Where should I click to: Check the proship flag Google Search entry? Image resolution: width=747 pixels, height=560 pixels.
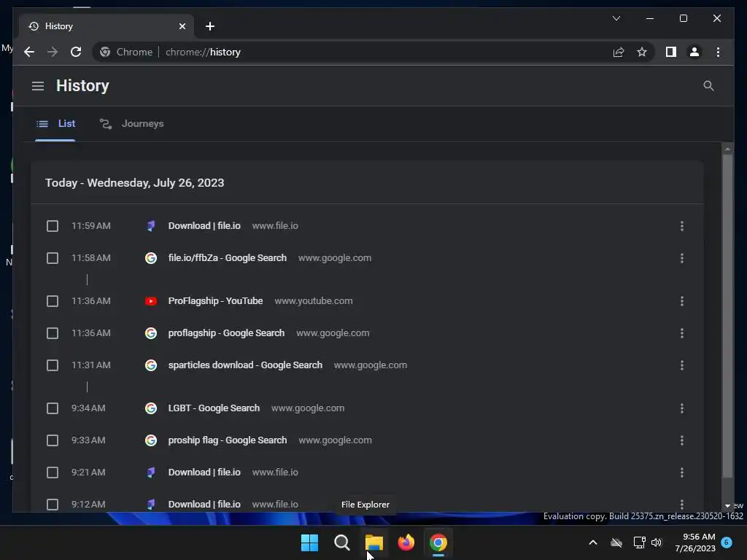pyautogui.click(x=53, y=440)
